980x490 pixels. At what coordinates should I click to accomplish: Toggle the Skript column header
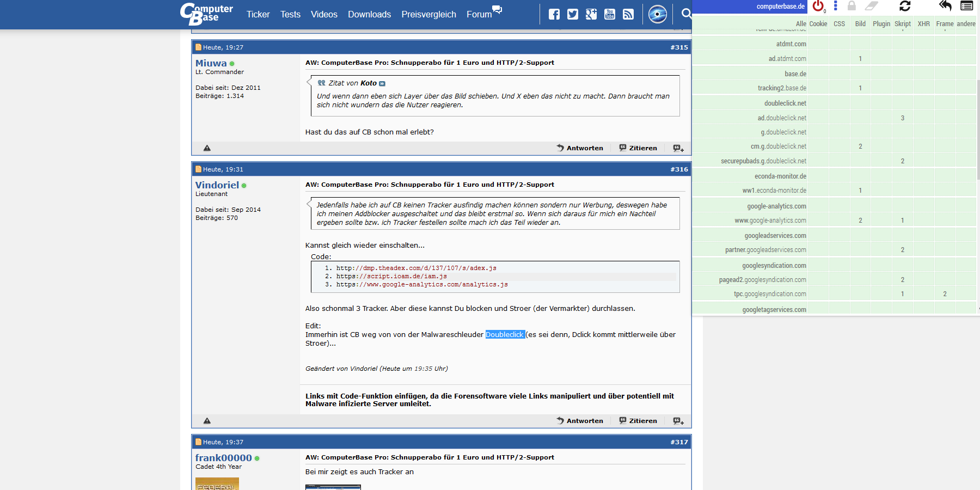(x=903, y=24)
